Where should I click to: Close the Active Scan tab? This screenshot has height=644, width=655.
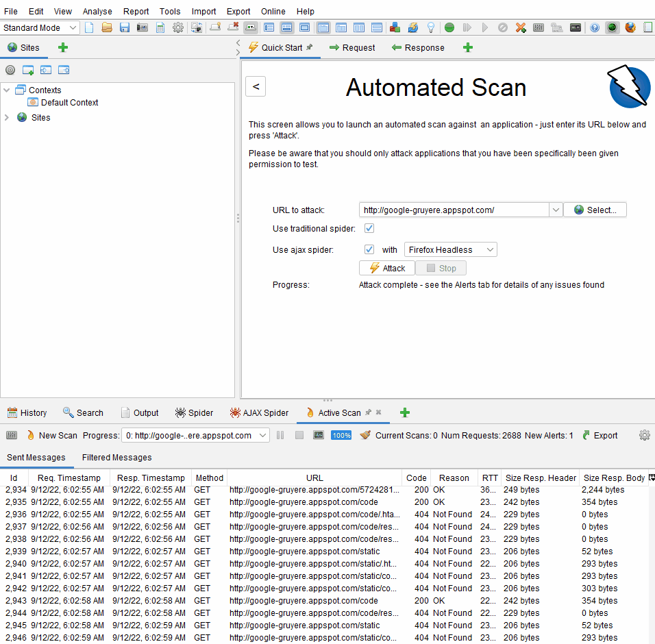tap(378, 412)
